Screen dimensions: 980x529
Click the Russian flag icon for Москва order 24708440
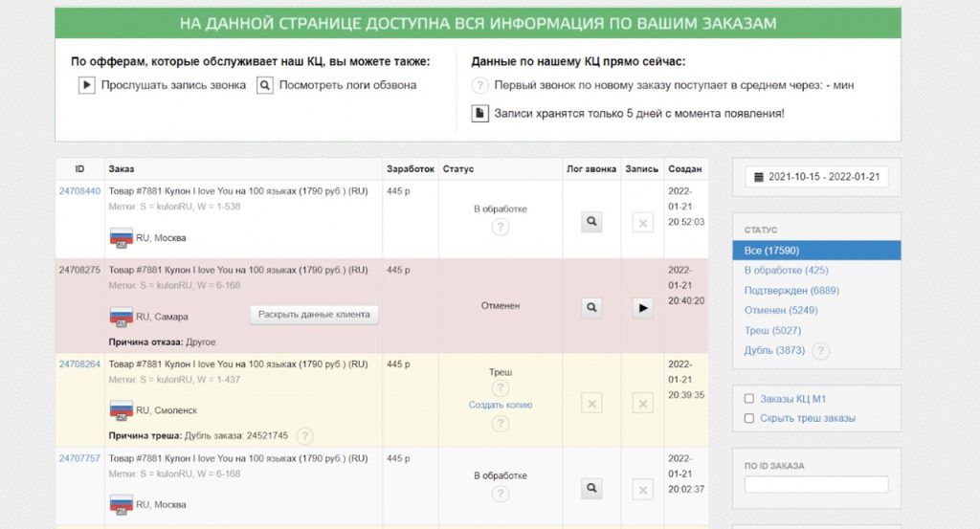122,238
